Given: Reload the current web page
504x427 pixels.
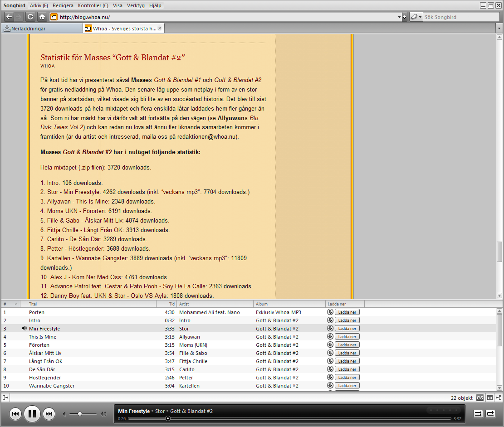Looking at the screenshot, I should click(x=30, y=17).
